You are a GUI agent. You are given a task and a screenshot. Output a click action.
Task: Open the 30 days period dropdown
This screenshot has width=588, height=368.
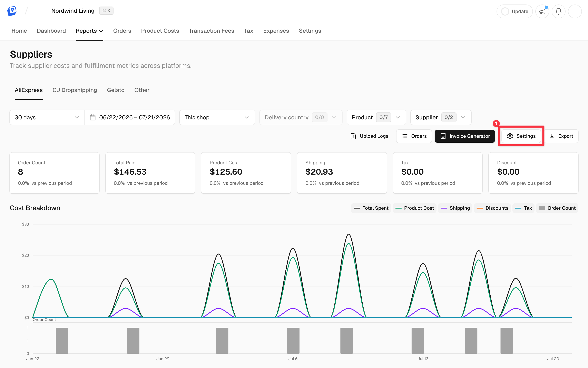(47, 117)
